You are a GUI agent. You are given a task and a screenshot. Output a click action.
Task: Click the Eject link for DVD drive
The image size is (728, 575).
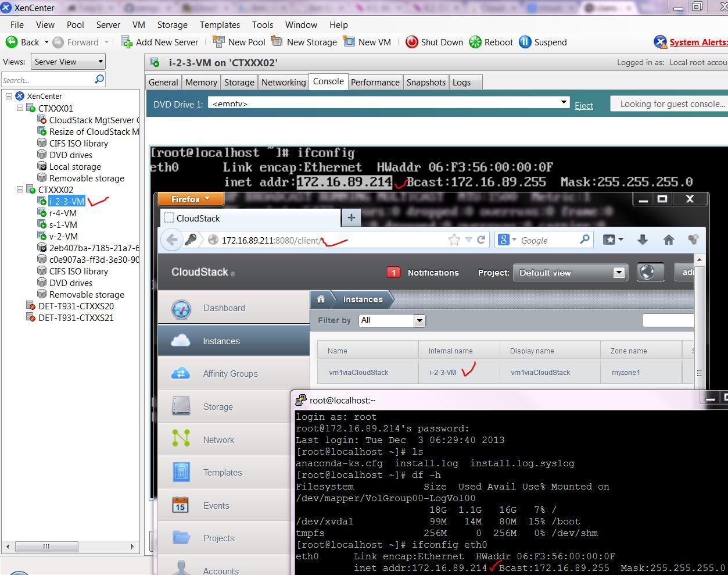point(584,105)
